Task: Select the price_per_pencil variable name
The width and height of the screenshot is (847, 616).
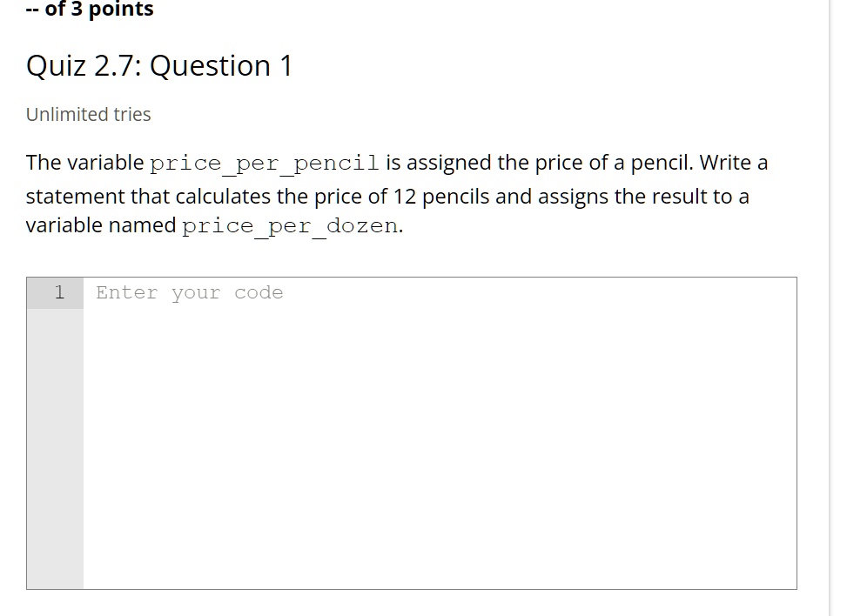Action: click(x=264, y=163)
